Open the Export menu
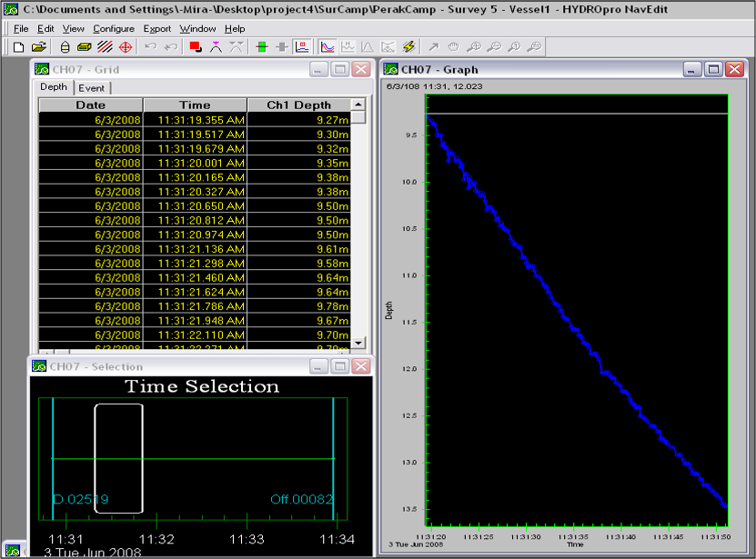 [156, 28]
